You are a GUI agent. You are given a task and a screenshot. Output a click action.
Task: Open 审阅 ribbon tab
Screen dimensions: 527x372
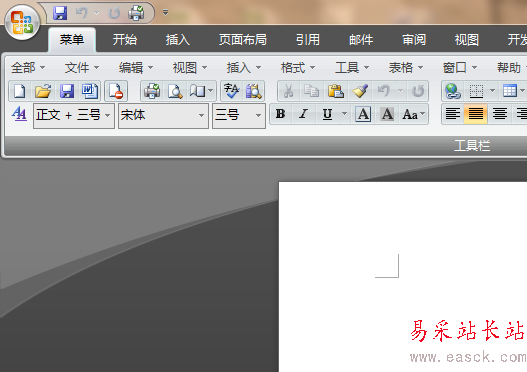[414, 40]
